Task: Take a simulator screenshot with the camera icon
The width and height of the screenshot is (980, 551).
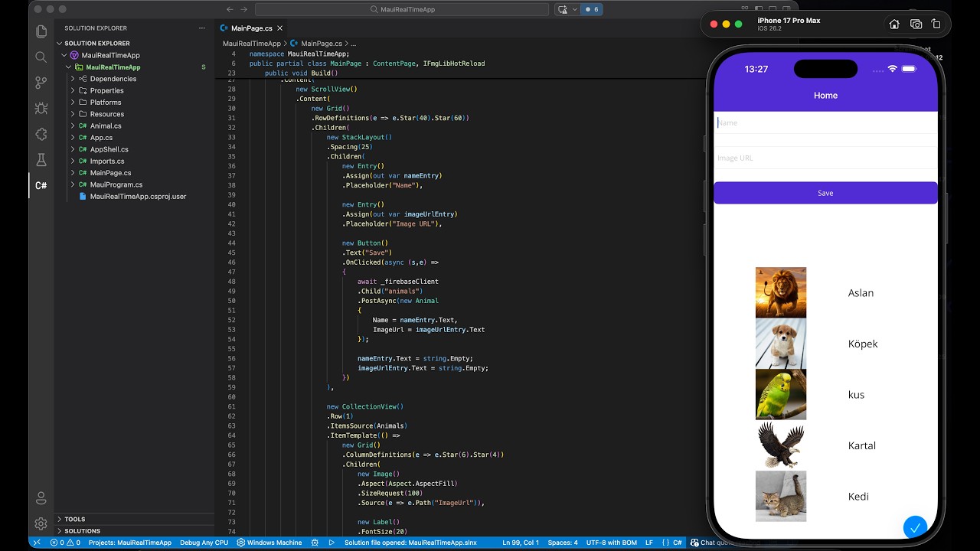Action: (x=916, y=24)
